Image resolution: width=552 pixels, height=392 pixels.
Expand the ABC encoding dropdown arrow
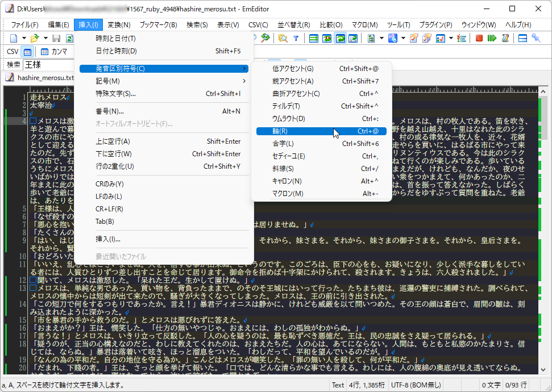click(x=403, y=39)
